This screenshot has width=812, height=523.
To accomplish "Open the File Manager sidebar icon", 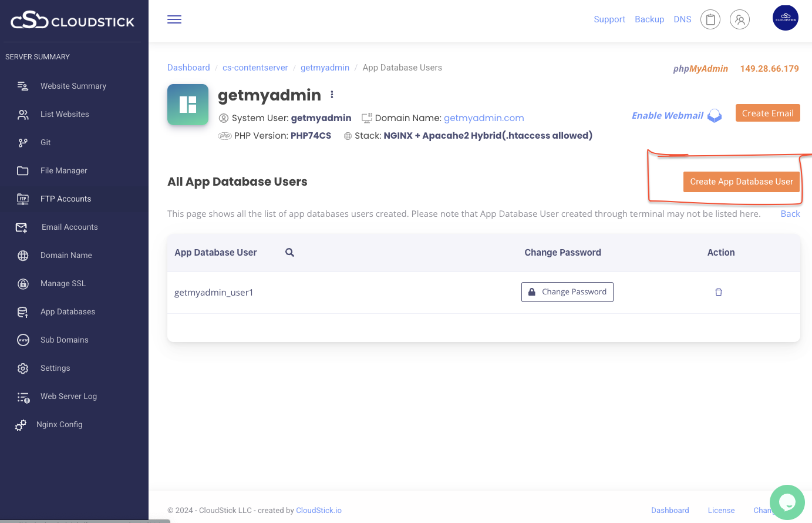I will (x=22, y=170).
